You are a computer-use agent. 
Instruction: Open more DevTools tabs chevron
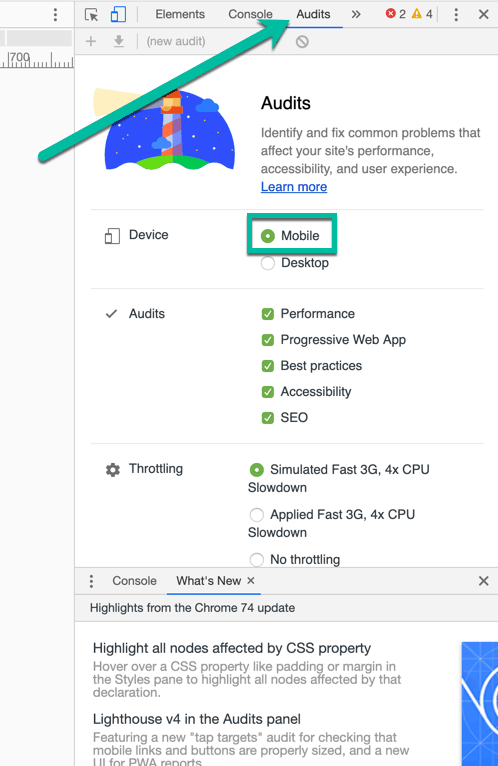(356, 15)
